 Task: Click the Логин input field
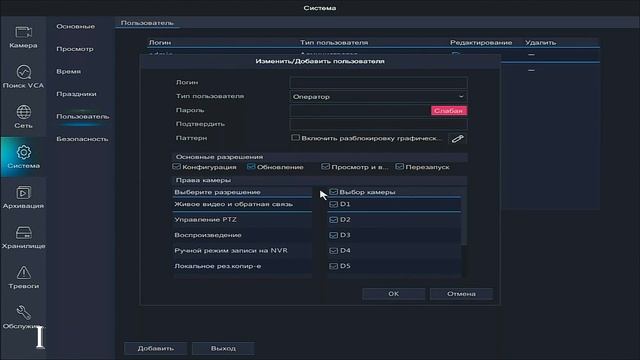[x=378, y=83]
